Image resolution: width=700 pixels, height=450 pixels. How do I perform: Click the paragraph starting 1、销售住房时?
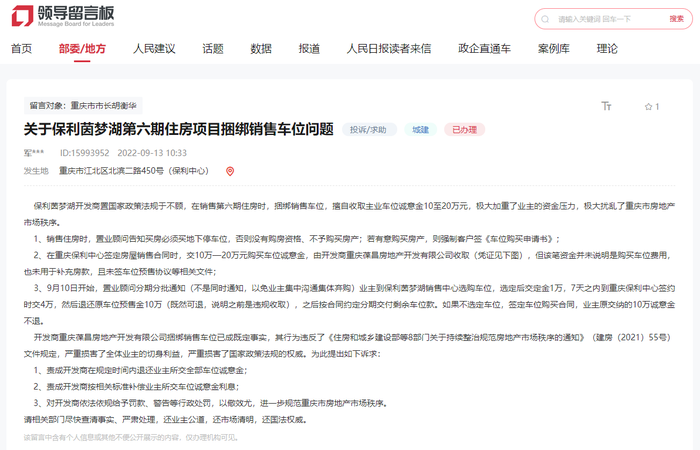[x=296, y=239]
